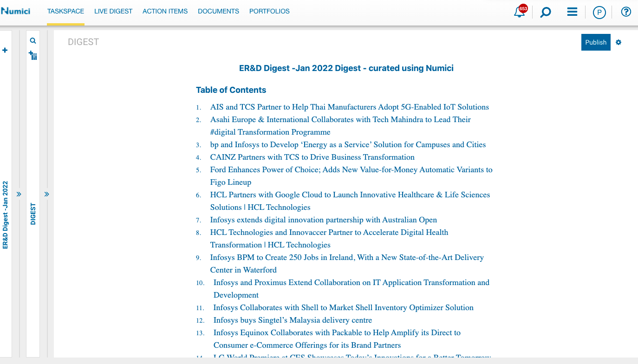Click the Publish button

tap(596, 42)
